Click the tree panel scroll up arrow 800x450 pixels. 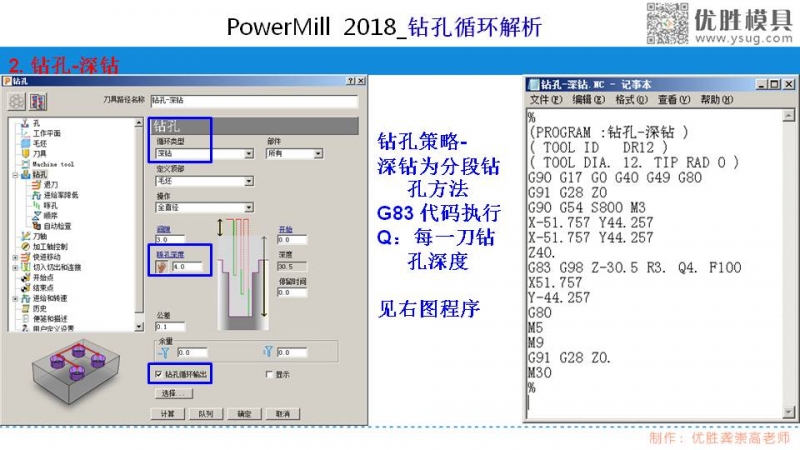[x=139, y=123]
